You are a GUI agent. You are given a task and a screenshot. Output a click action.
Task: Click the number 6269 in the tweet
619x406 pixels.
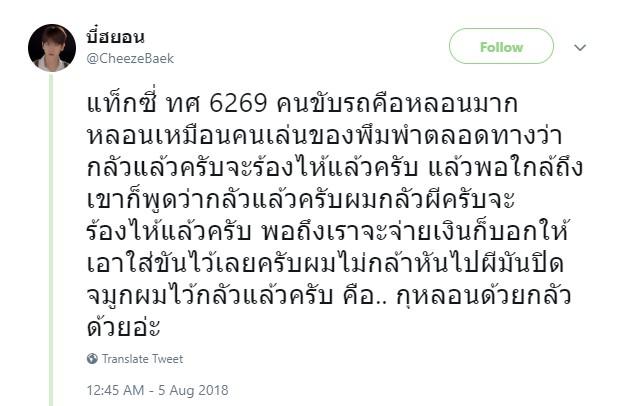click(238, 104)
